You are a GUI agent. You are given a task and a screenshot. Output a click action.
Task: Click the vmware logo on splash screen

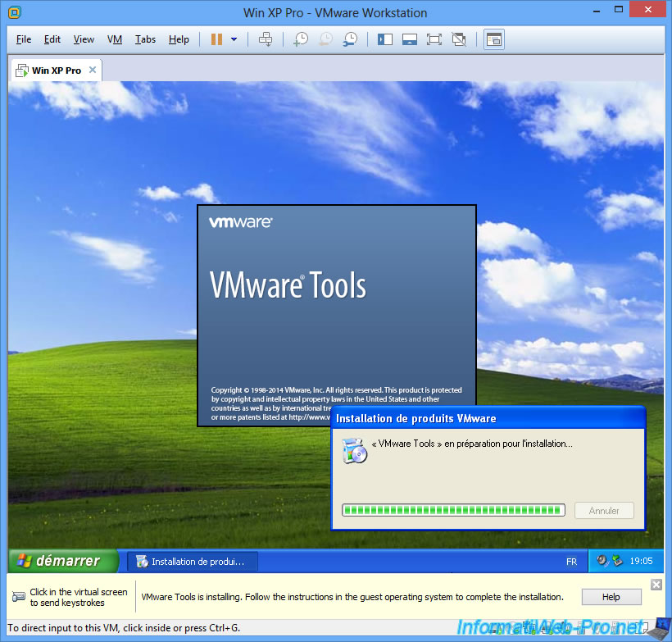(240, 222)
